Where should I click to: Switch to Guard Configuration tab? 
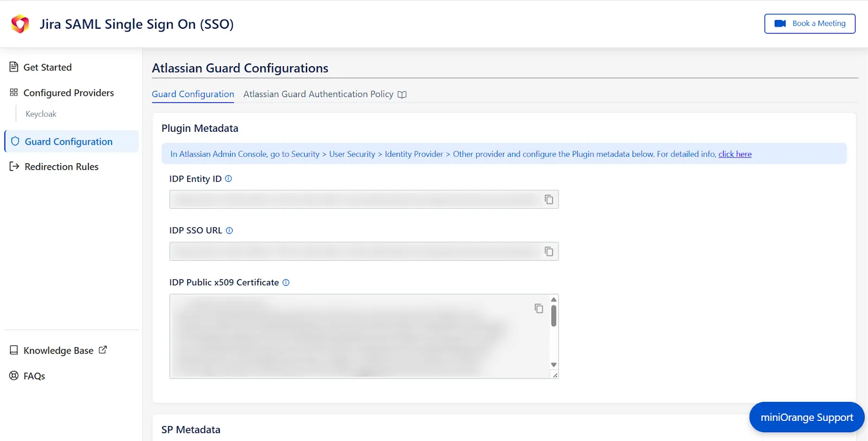[193, 94]
